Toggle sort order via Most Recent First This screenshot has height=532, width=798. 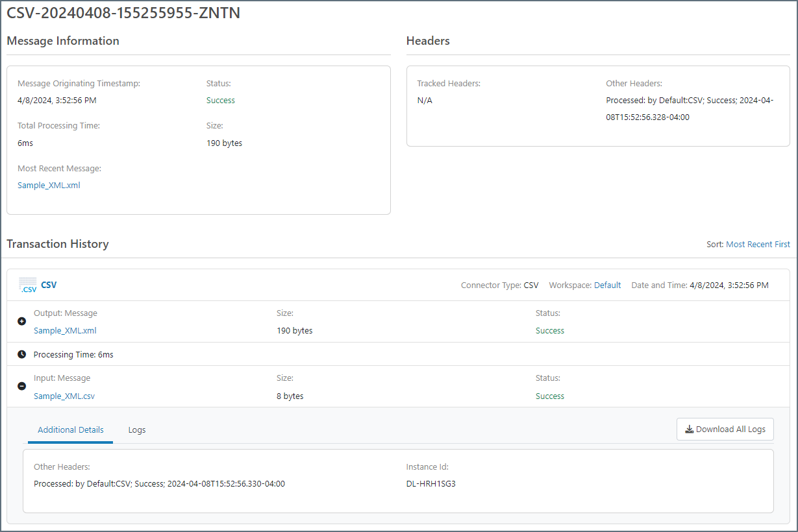tap(758, 244)
